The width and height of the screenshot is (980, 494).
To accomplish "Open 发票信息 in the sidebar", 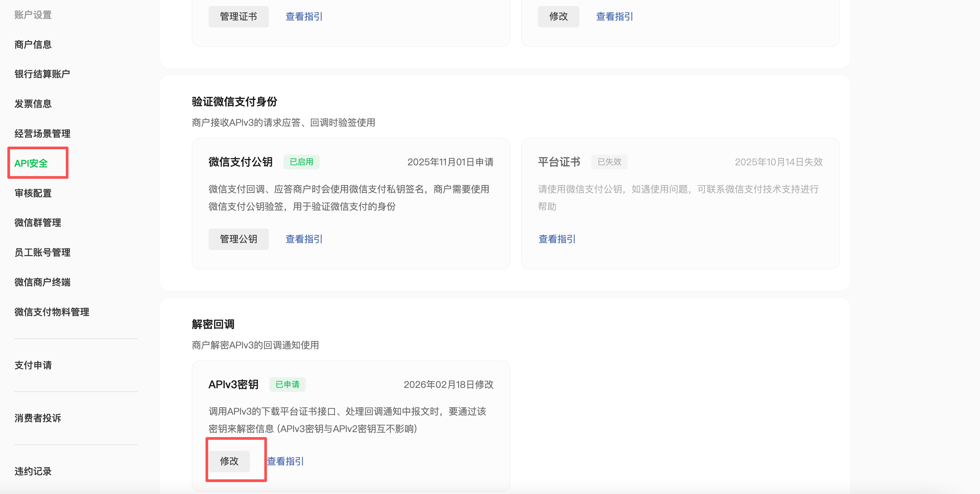I will [x=33, y=104].
